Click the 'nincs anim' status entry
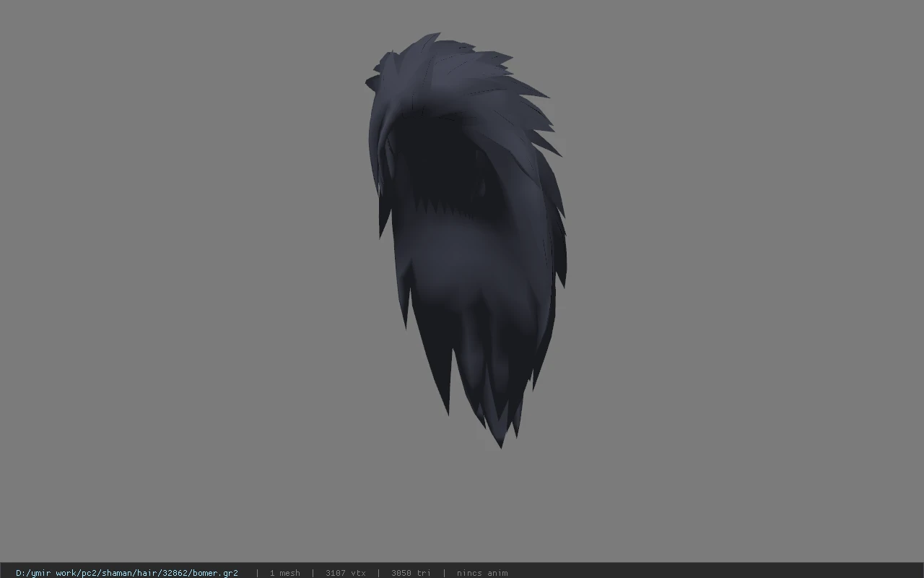 coord(482,573)
